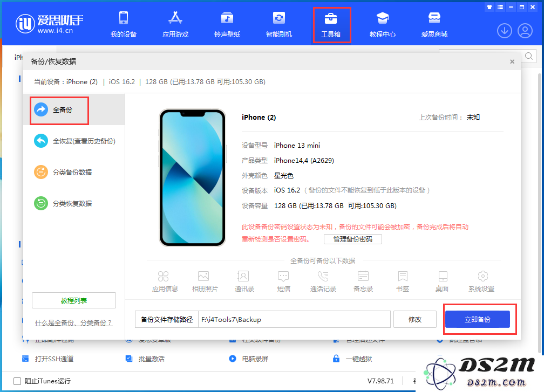544x392 pixels.
Task: Click the 立即备份 button
Action: click(478, 319)
